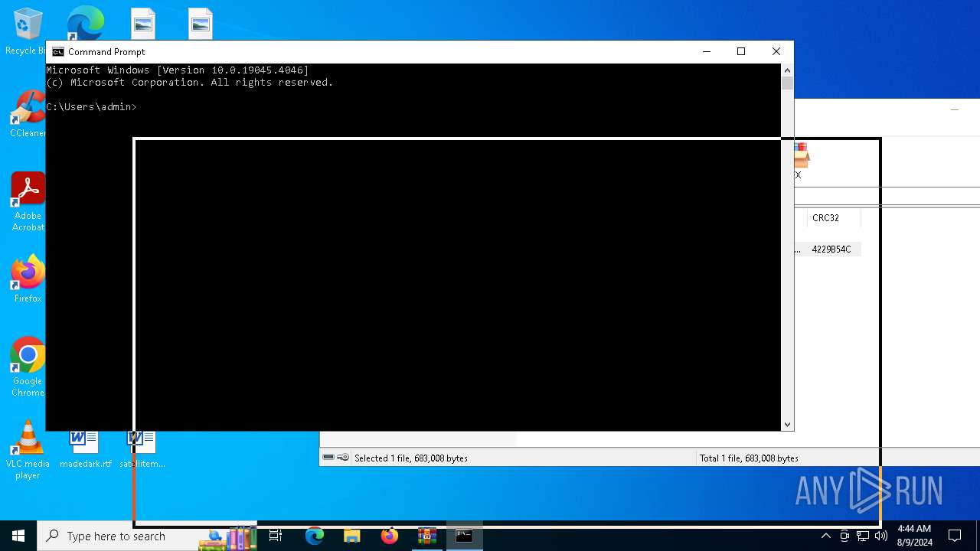The height and width of the screenshot is (551, 980).
Task: Open Microsoft Edge from the taskbar
Action: [x=314, y=536]
